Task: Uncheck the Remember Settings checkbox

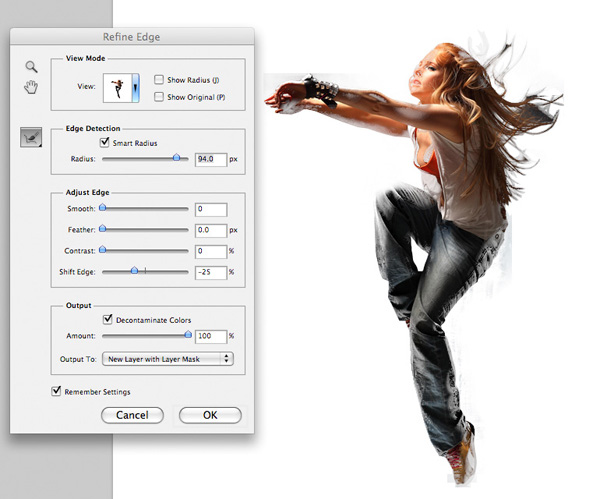Action: click(x=56, y=391)
